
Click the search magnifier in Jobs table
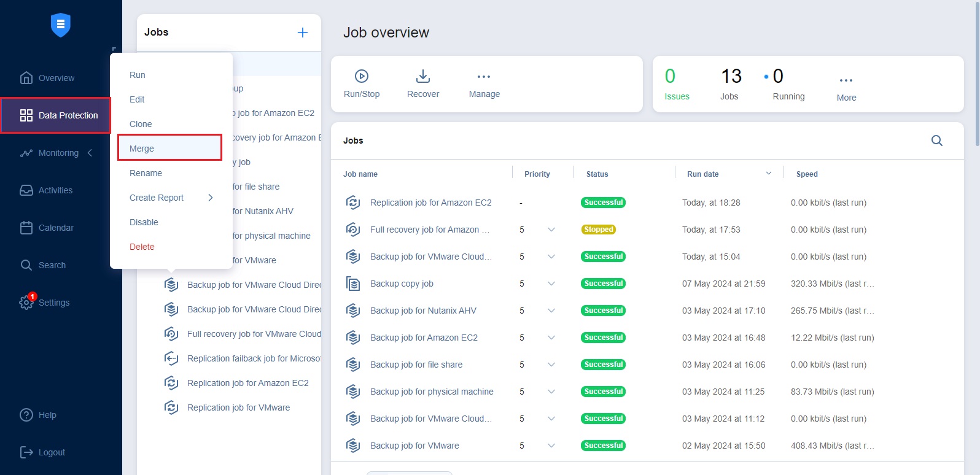(936, 141)
